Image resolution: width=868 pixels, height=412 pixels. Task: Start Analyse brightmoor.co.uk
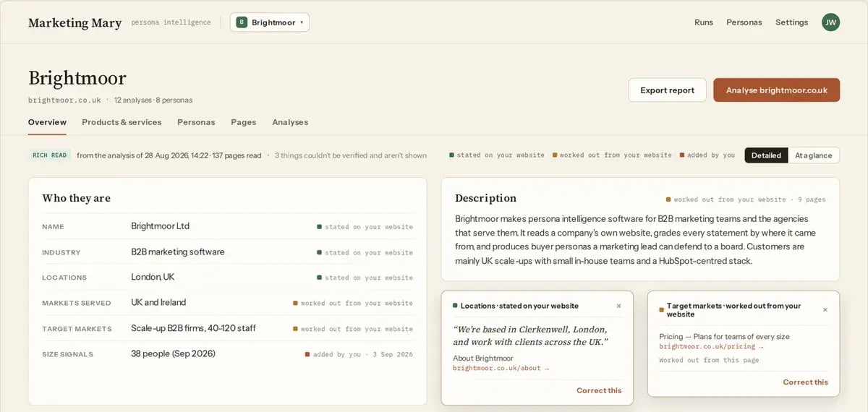pyautogui.click(x=776, y=90)
